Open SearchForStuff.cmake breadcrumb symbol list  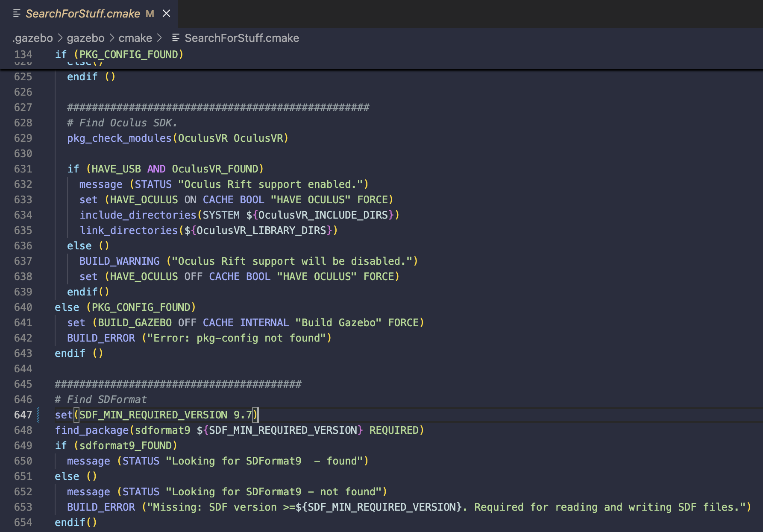click(241, 38)
